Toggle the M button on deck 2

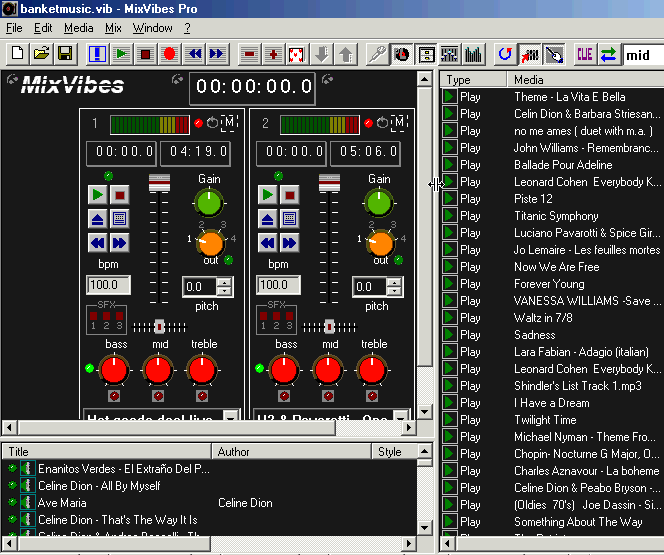pyautogui.click(x=400, y=123)
